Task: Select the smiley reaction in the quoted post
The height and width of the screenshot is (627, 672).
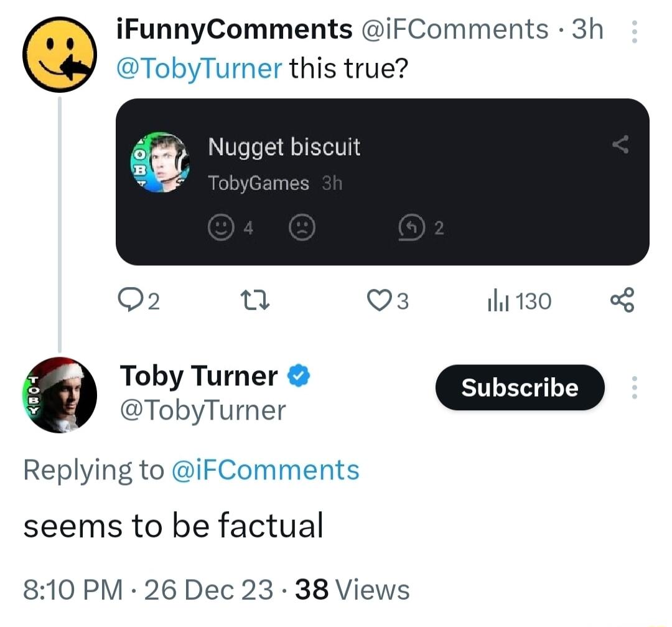Action: point(221,227)
